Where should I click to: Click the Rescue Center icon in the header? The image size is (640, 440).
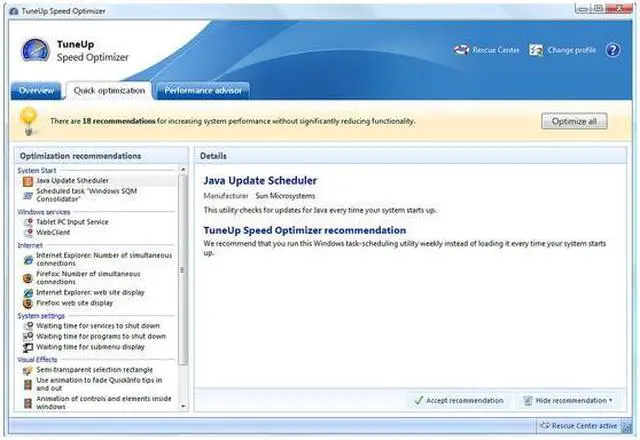[x=461, y=50]
